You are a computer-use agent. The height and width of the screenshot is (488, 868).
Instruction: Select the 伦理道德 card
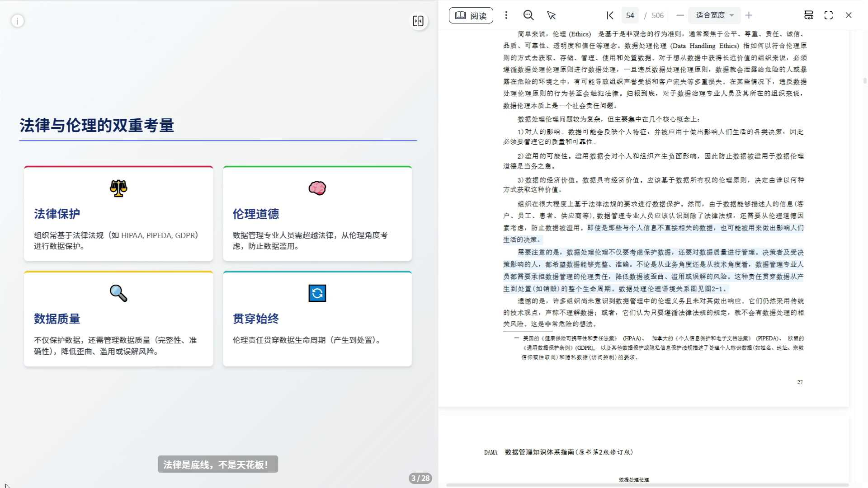(x=317, y=214)
